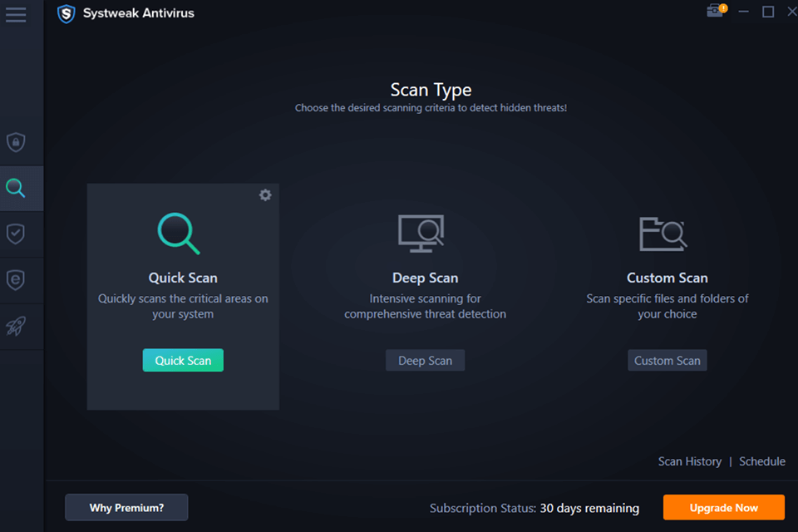Click the Systweak Antivirus shield logo
The height and width of the screenshot is (532, 798).
pos(66,14)
